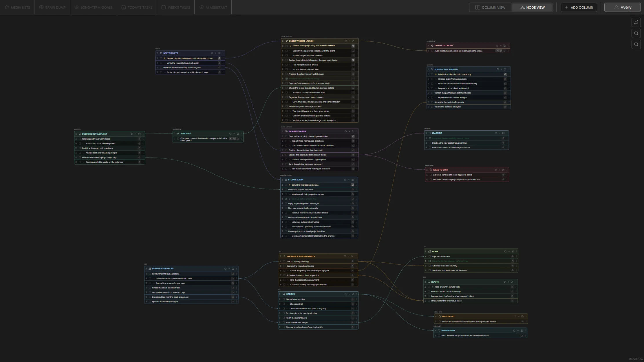Open the Health card three-dot menu
The image size is (644, 362).
click(516, 282)
